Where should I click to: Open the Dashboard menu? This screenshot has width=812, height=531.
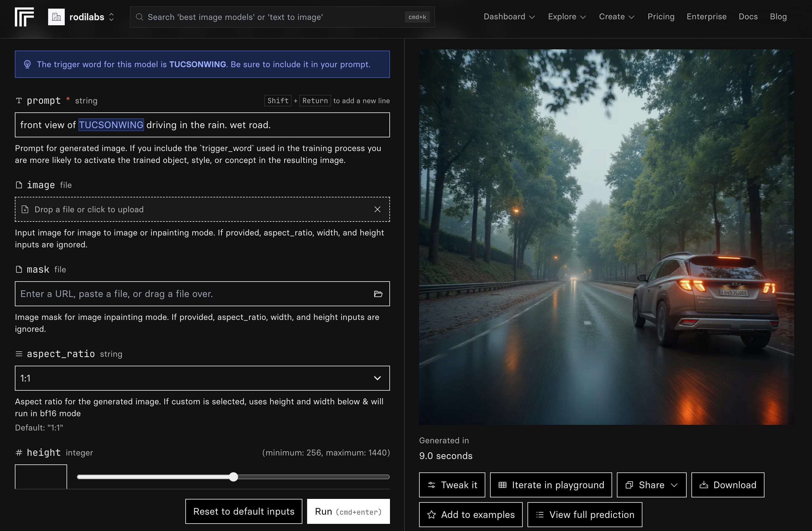(x=509, y=17)
